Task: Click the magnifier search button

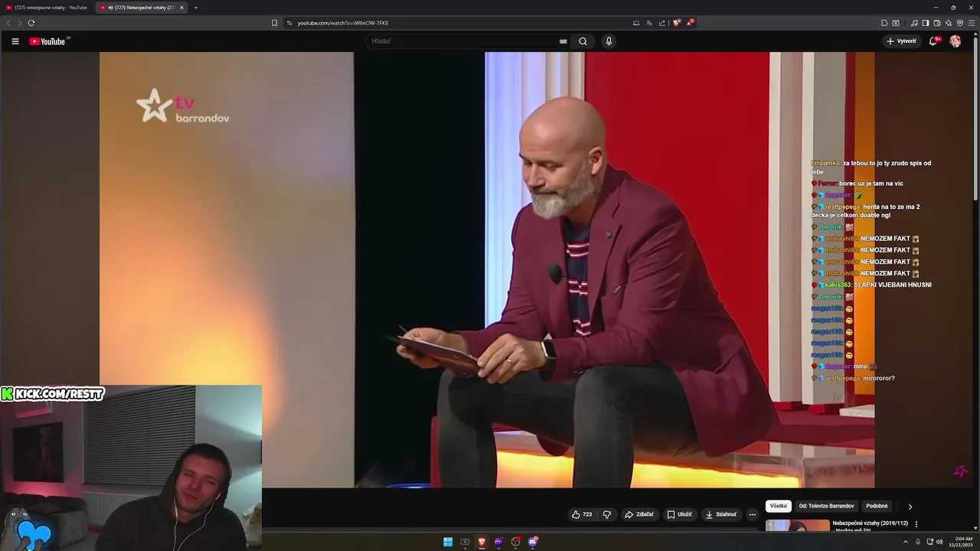Action: pos(583,41)
